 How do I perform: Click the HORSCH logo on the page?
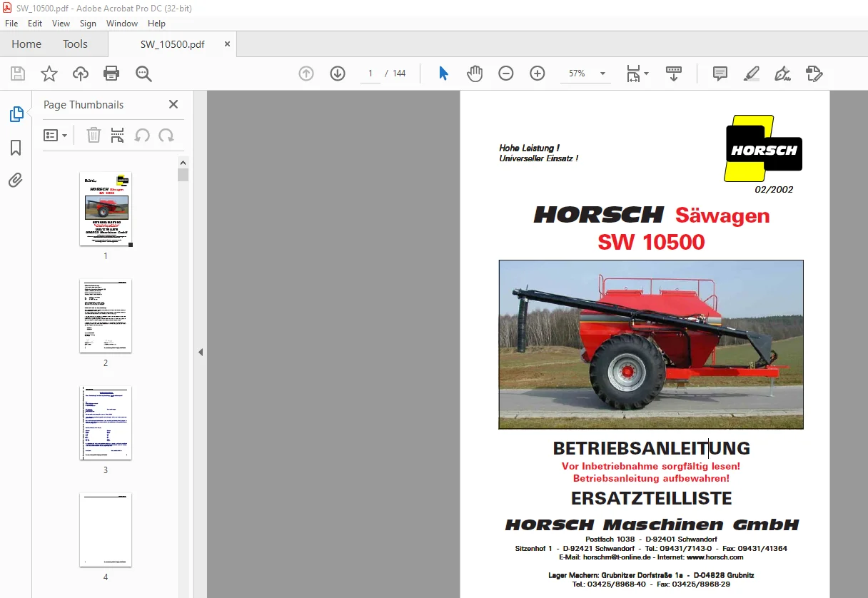[763, 149]
